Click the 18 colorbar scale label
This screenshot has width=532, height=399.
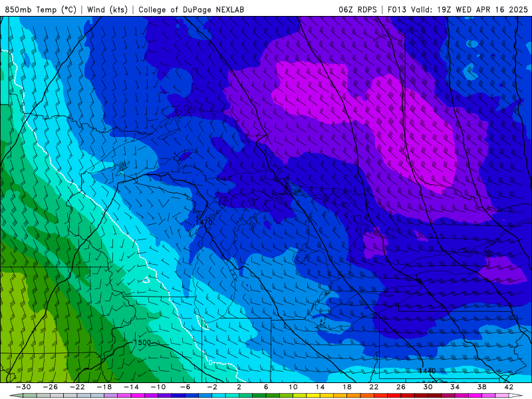(346, 387)
